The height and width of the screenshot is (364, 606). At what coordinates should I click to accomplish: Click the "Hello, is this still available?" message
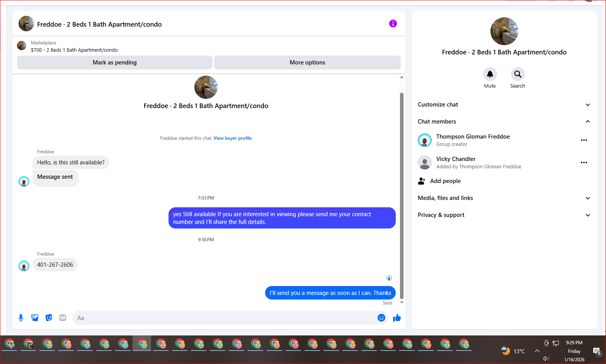click(71, 163)
